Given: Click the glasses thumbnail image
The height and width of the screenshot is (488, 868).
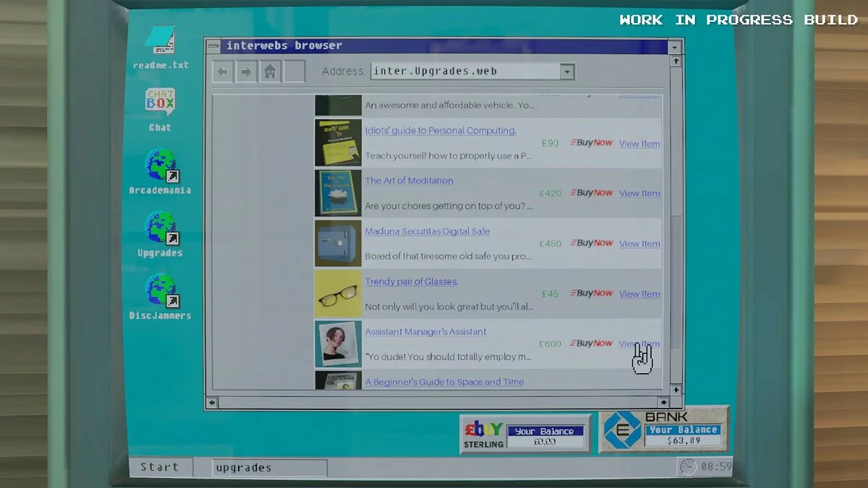Looking at the screenshot, I should [x=338, y=294].
